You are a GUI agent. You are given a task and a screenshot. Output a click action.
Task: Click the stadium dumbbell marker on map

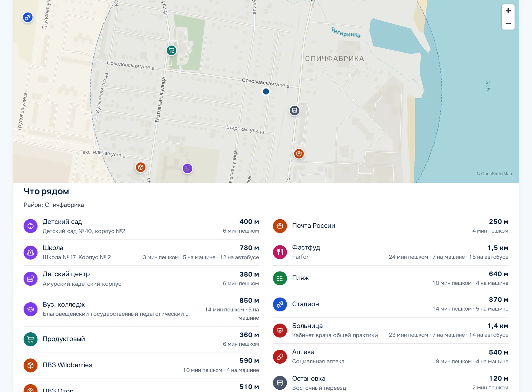tap(28, 17)
